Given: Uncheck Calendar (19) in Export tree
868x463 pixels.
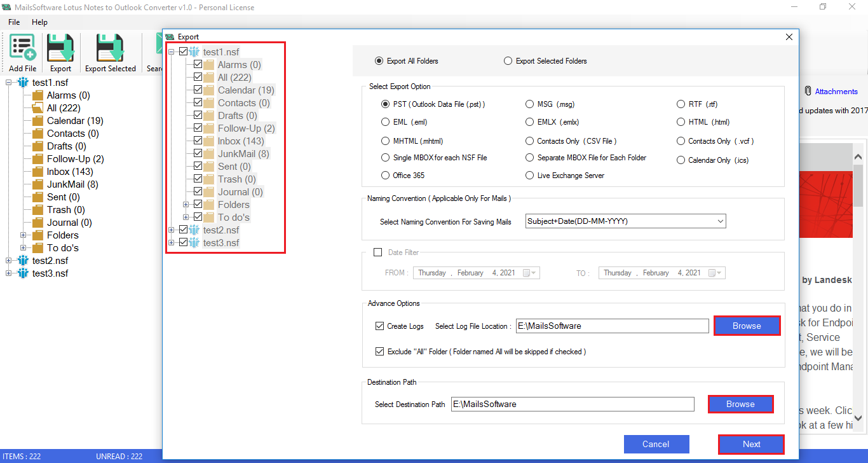Looking at the screenshot, I should point(198,90).
